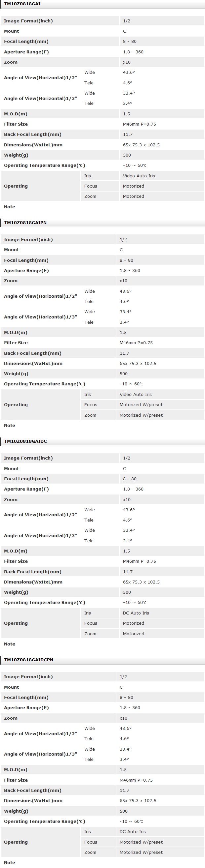Click Zoom x10 value in TM10Z0818GAIPN table

[x=123, y=281]
